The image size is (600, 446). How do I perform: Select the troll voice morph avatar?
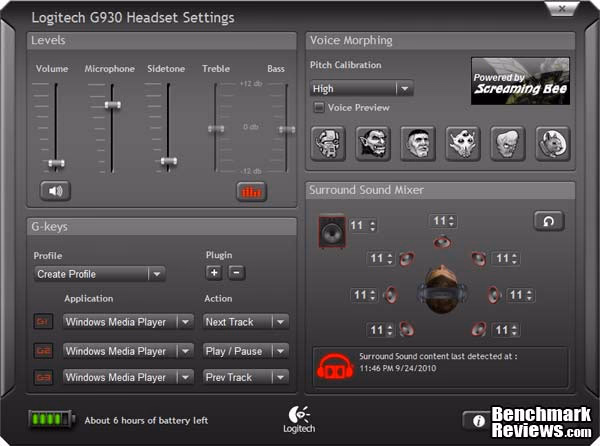373,144
